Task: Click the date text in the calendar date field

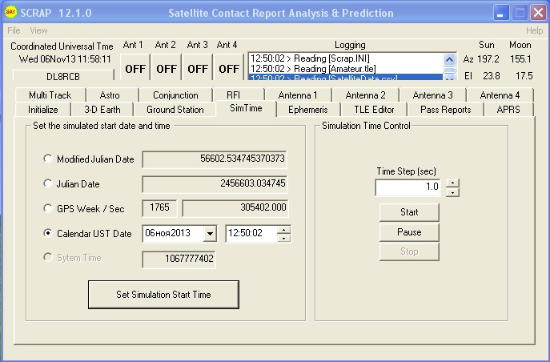Action: (x=168, y=233)
